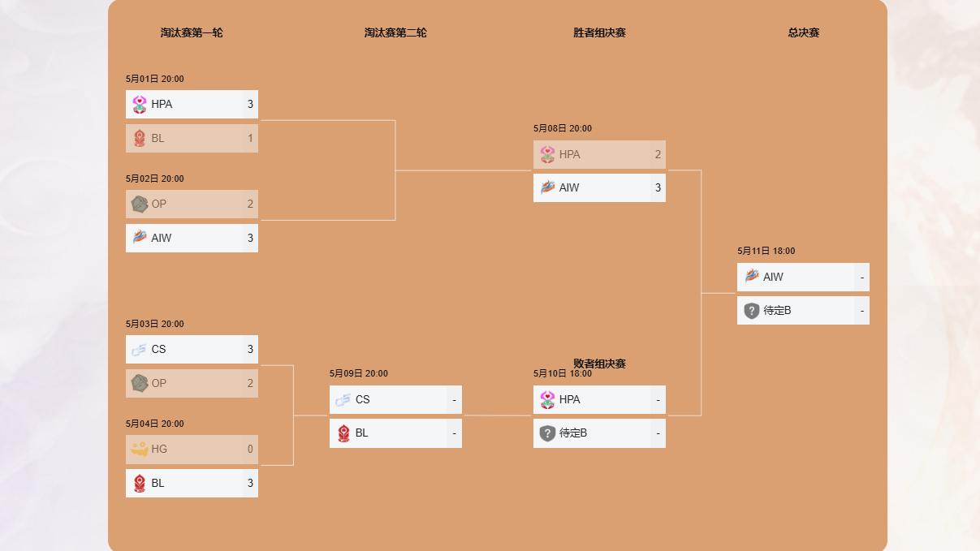Open AIW row in the May 08 match
980x551 pixels.
(599, 187)
